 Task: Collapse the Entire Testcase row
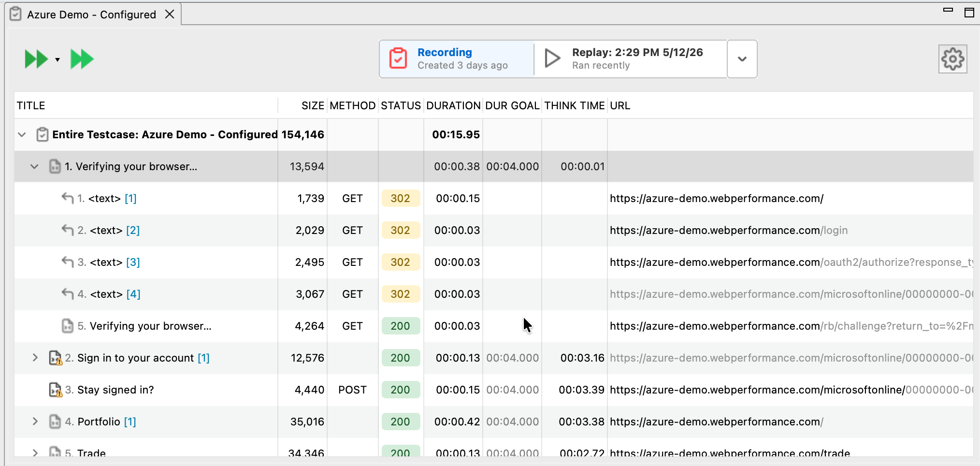coord(22,135)
